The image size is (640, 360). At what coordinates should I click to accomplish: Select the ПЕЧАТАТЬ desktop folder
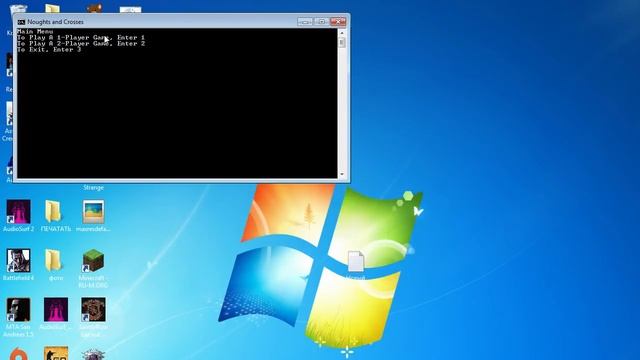(x=55, y=216)
